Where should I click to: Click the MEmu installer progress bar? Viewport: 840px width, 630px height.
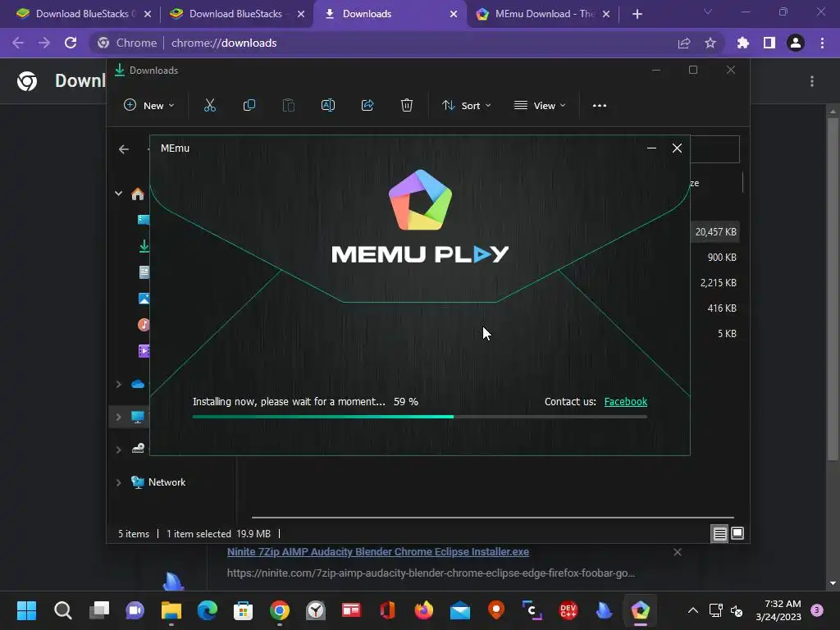pos(419,416)
